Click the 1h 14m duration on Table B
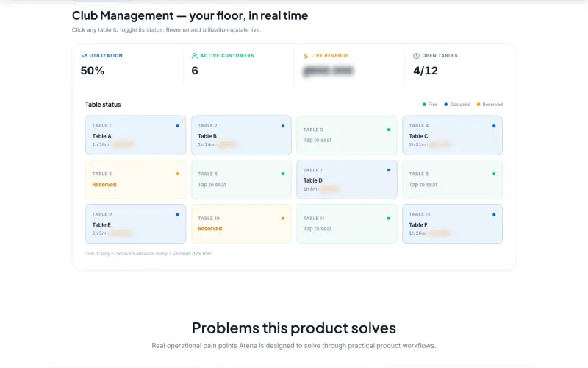This screenshot has width=588, height=368. pos(206,144)
